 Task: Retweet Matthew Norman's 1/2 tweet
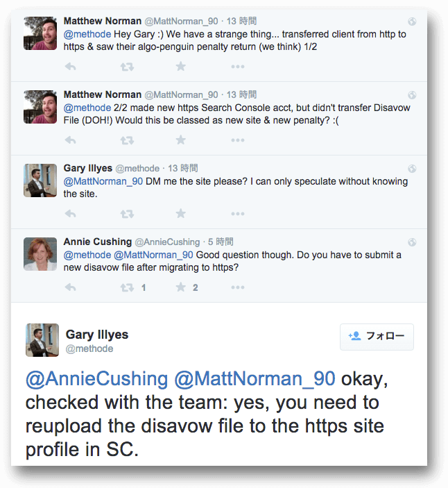[127, 67]
